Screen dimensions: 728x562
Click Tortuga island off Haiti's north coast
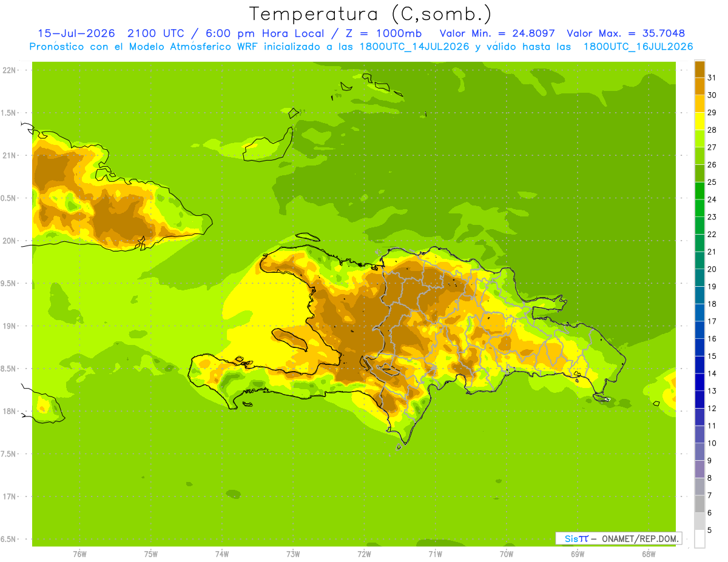click(x=308, y=237)
